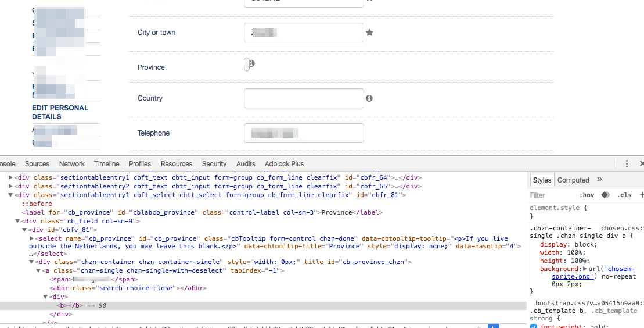This screenshot has width=644, height=328.
Task: Open DevTools three-dot customize menu
Action: [627, 164]
